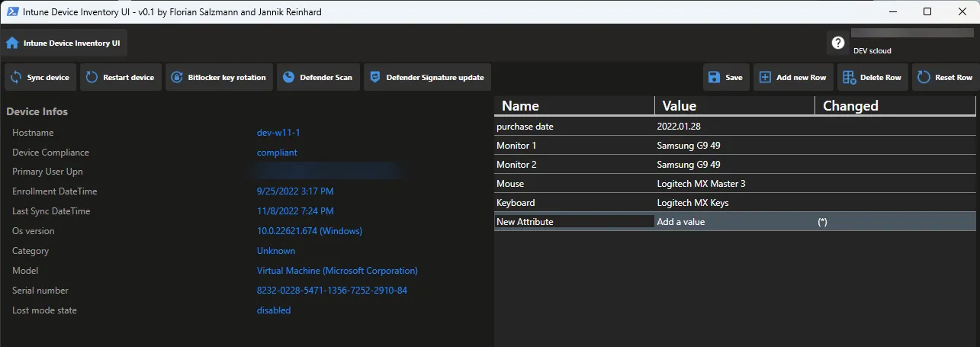
Task: Edit the New Attribute name field
Action: pyautogui.click(x=574, y=221)
